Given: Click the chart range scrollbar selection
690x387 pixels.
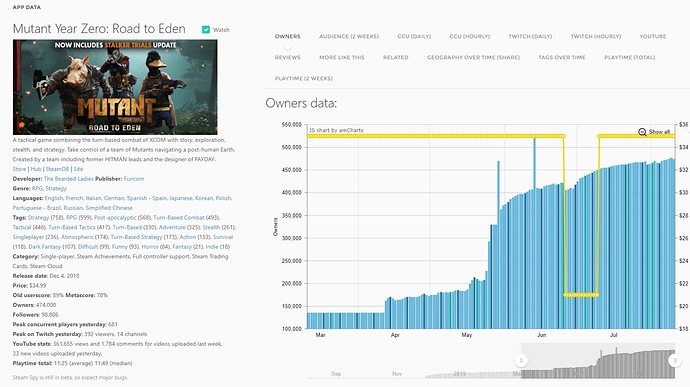Looking at the screenshot, I should click(598, 361).
